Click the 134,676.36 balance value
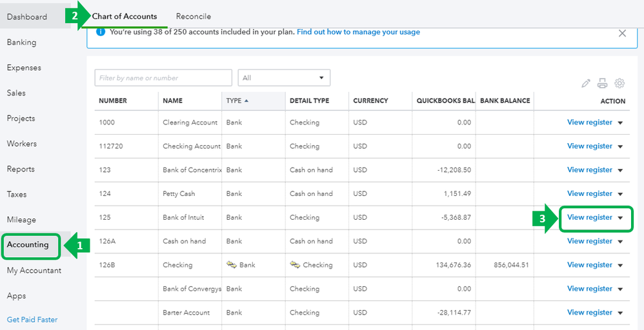The image size is (644, 330). 454,265
